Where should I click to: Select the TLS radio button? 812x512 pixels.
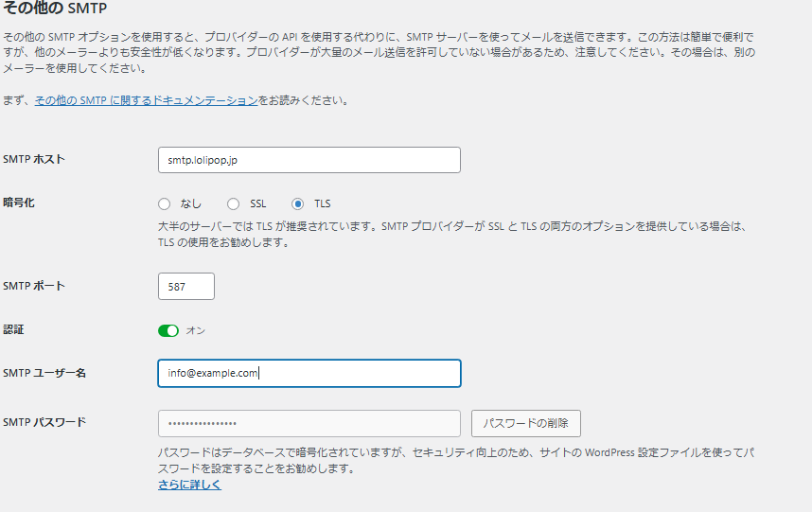point(298,203)
